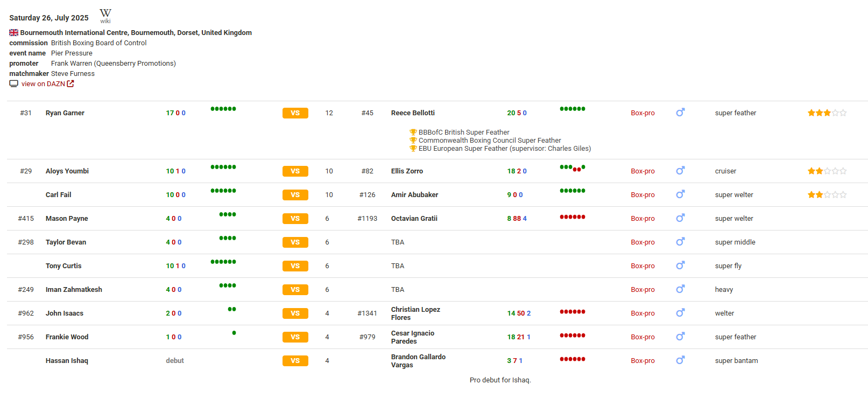Click Box-pro link in Ryan Garner row
This screenshot has width=868, height=398.
[643, 113]
